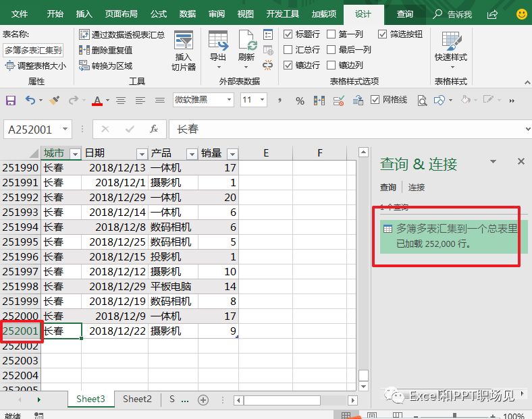Click the smiley feedback icon

click(x=521, y=14)
